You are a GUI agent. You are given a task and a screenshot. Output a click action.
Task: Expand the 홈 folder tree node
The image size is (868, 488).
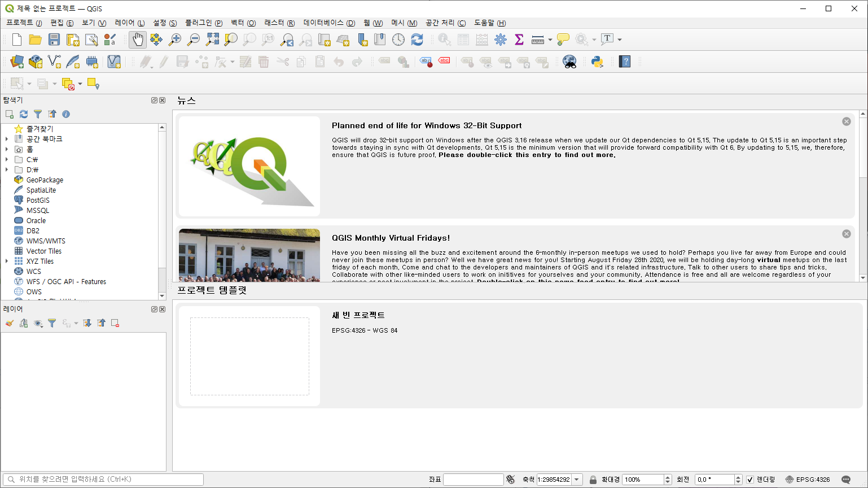[x=7, y=149]
